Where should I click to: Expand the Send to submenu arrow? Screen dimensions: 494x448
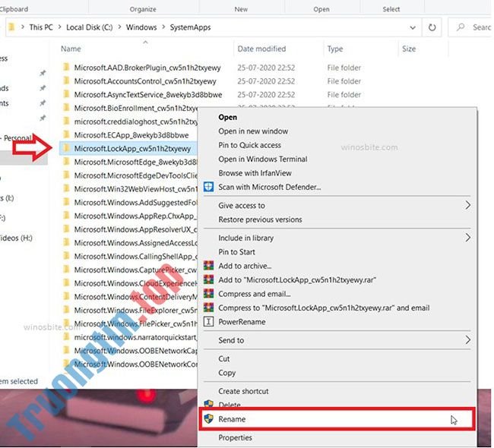click(x=468, y=340)
